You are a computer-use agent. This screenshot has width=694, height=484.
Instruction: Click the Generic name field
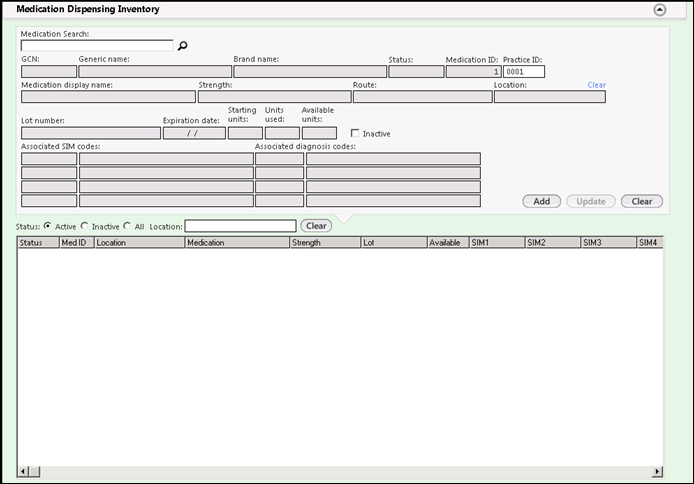pos(155,72)
